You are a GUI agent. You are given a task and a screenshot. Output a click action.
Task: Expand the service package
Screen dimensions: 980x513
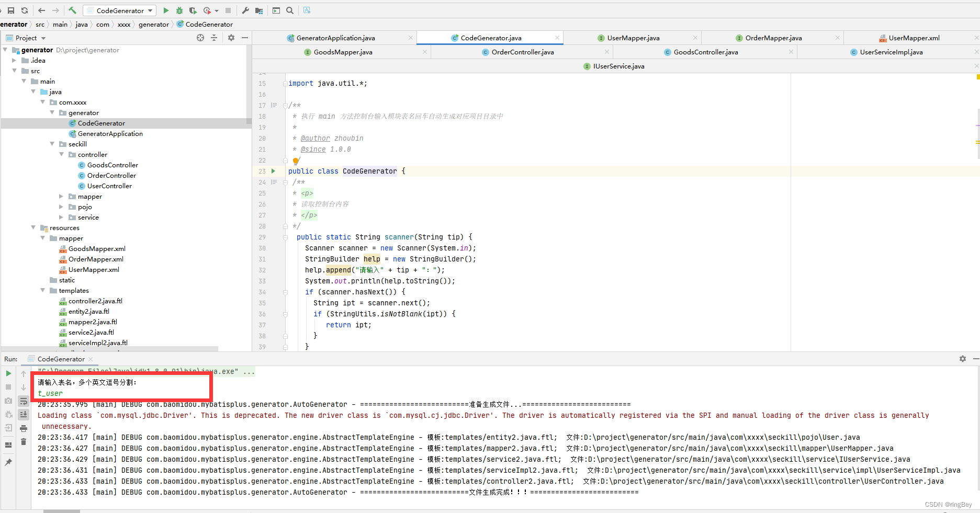61,218
